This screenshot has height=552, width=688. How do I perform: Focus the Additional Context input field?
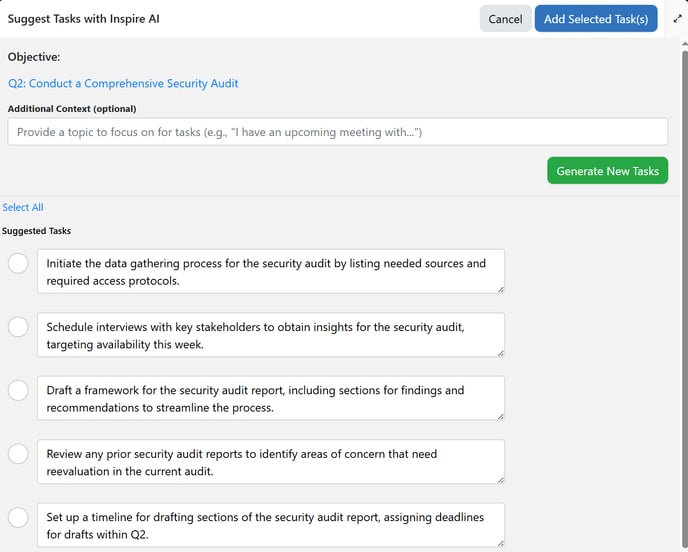(x=337, y=132)
